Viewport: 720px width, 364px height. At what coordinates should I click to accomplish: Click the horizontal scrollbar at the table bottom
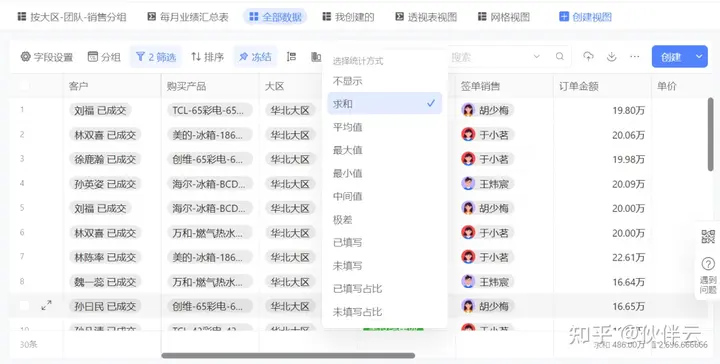(288, 355)
